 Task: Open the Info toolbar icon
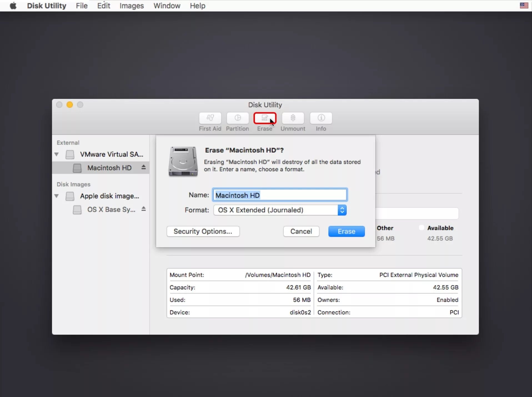click(321, 118)
